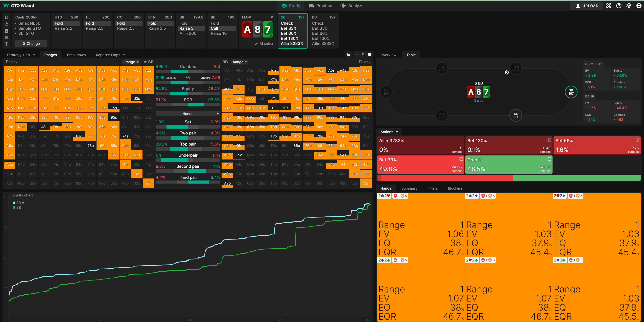Image resolution: width=644 pixels, height=322 pixels.
Task: Click the BB seat circle on the table
Action: [515, 115]
